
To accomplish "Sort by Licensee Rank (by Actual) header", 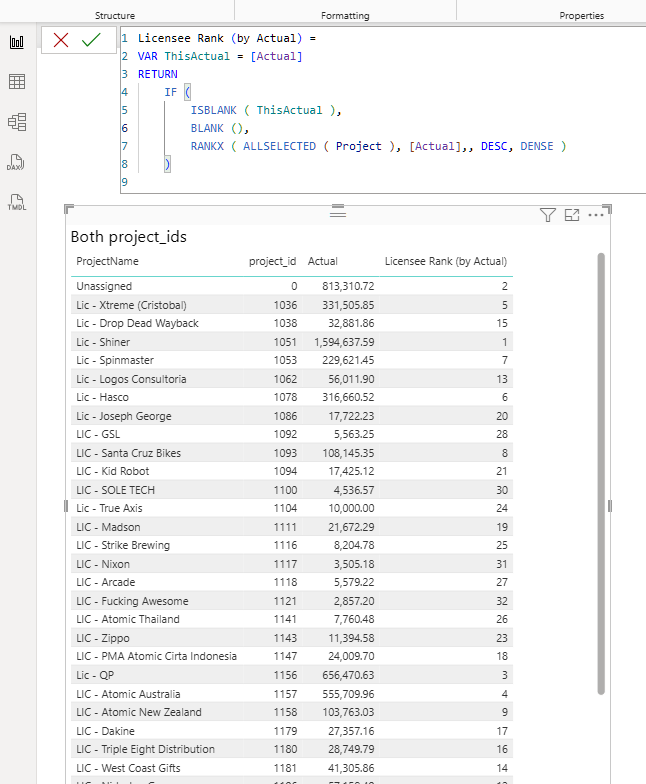I will coord(446,262).
